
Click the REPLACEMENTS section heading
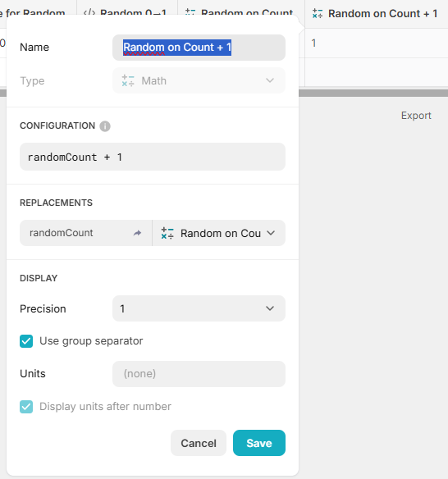point(57,203)
